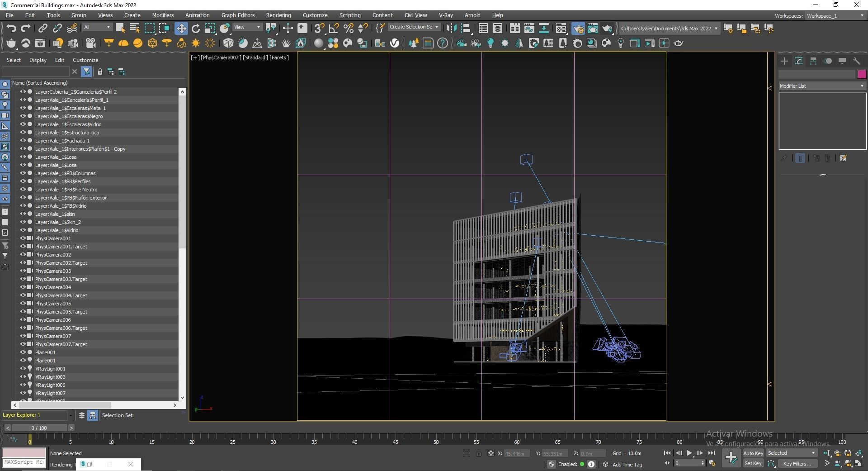
Task: Toggle the Percent Snap icon
Action: [348, 28]
